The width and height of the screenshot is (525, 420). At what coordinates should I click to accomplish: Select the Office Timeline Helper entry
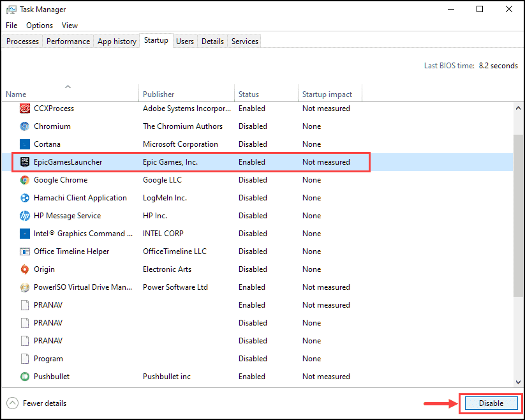tap(71, 251)
